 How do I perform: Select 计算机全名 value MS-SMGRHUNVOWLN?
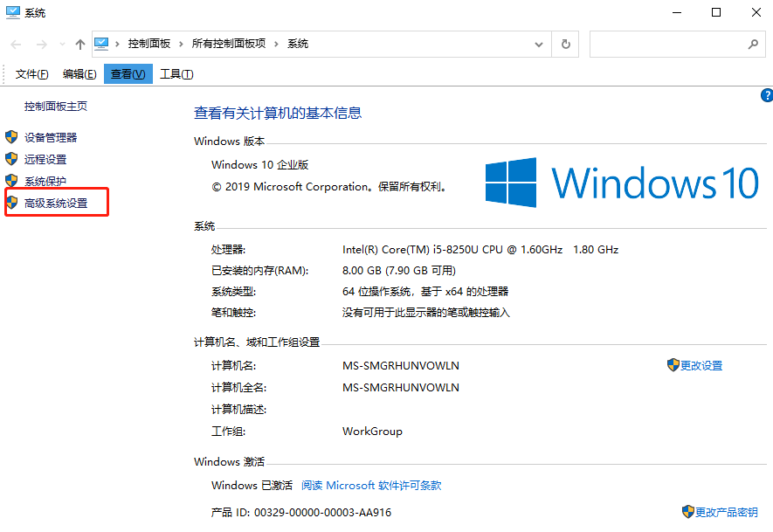(401, 388)
